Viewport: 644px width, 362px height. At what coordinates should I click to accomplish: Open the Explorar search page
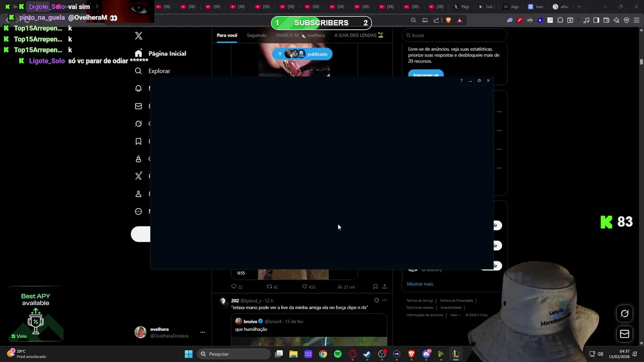click(x=152, y=71)
